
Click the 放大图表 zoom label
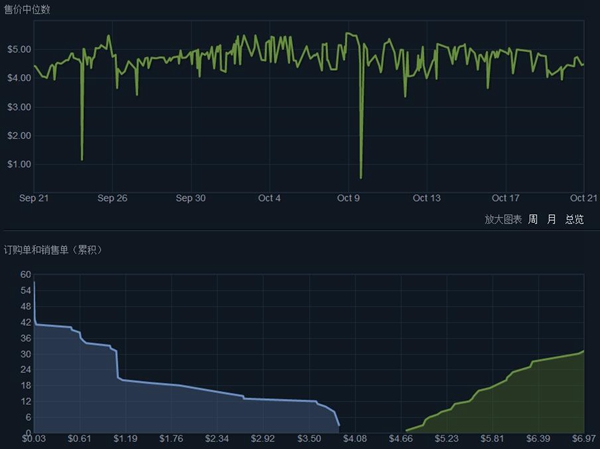click(503, 219)
